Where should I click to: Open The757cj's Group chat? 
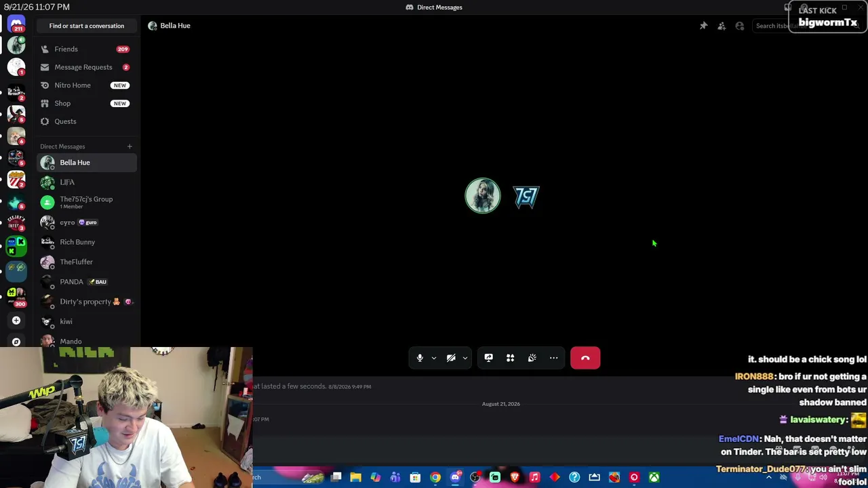point(87,202)
